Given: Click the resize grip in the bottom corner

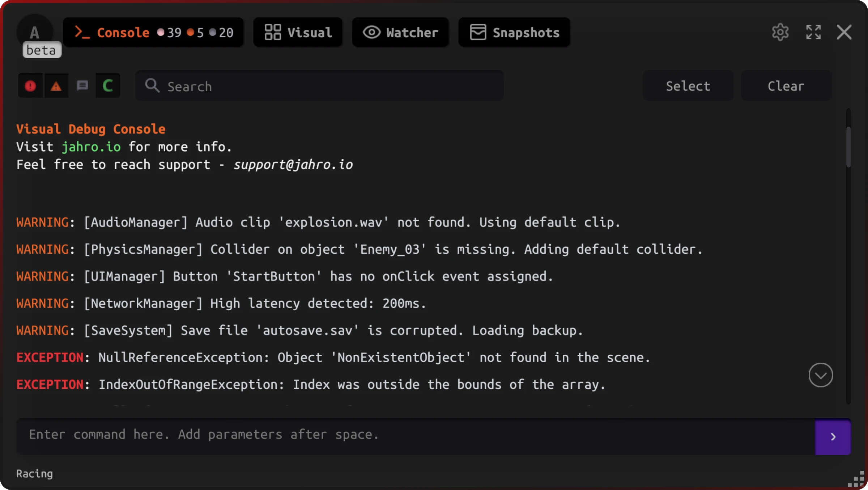Looking at the screenshot, I should (856, 480).
